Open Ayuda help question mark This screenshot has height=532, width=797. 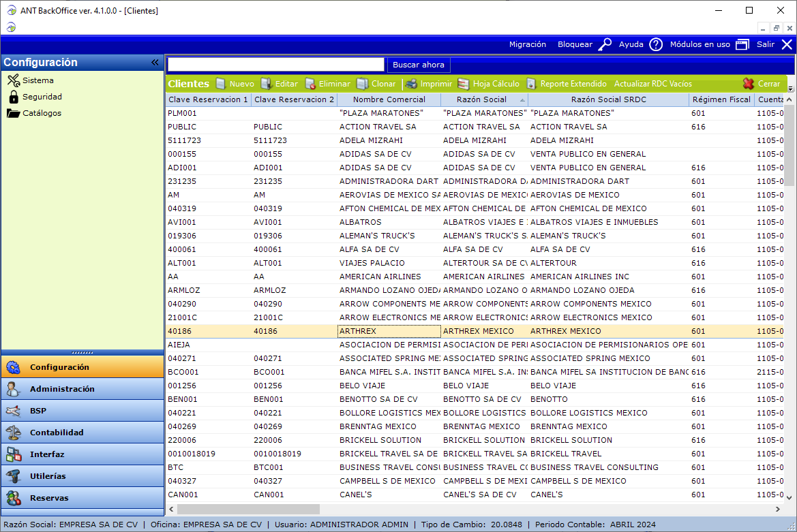point(655,44)
